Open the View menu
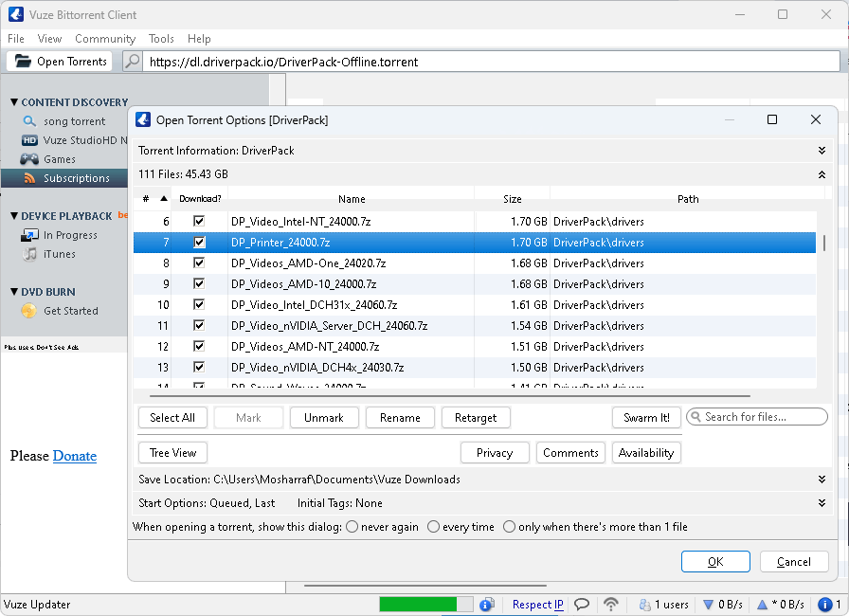This screenshot has width=849, height=616. 49,39
